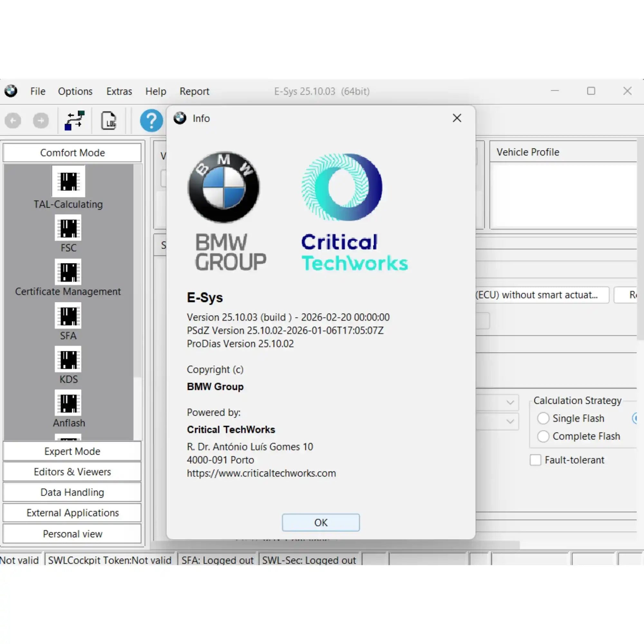Click the SWLCockpit Token:Not valid status
This screenshot has height=644, width=644.
pyautogui.click(x=110, y=560)
